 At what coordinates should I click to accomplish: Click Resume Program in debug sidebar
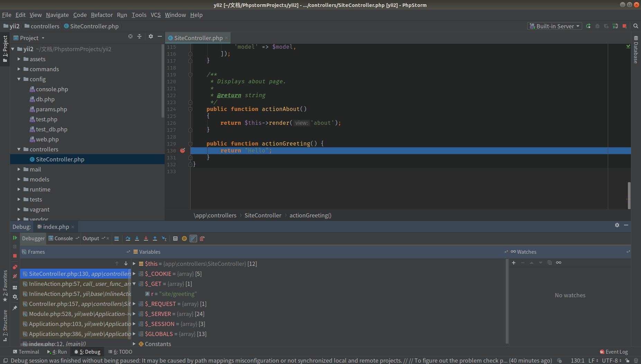(x=15, y=238)
